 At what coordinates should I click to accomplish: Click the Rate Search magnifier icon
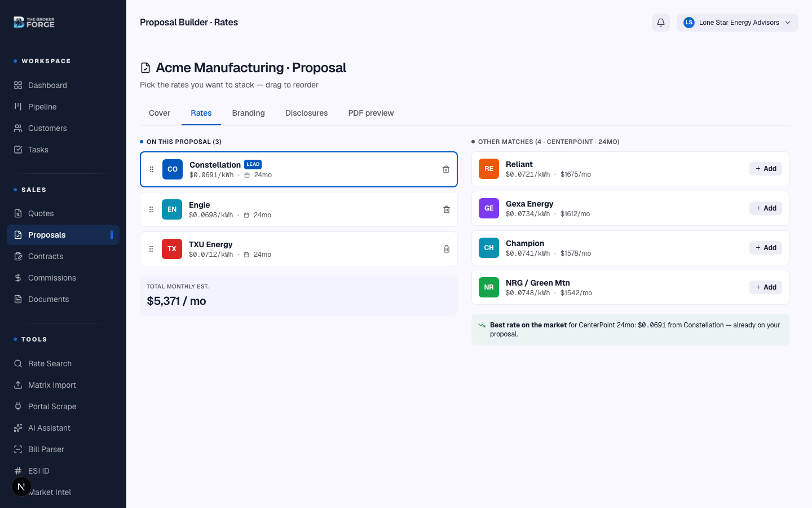click(18, 364)
